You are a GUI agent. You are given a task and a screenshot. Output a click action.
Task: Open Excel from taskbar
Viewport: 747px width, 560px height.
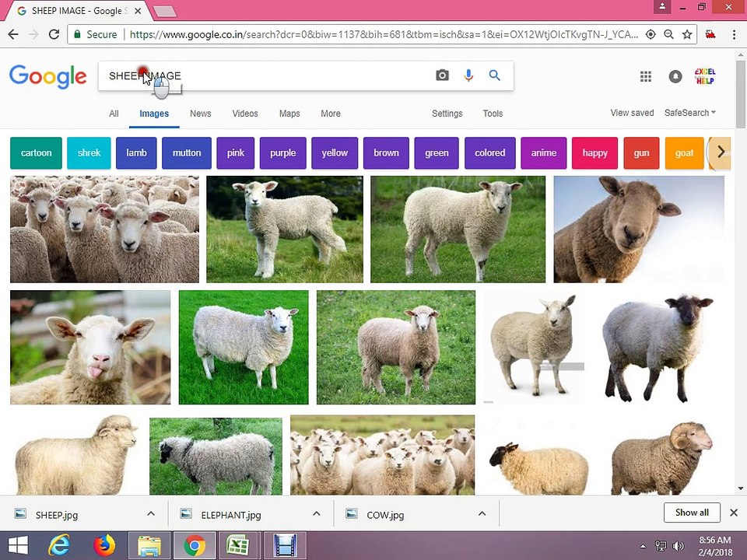point(238,546)
